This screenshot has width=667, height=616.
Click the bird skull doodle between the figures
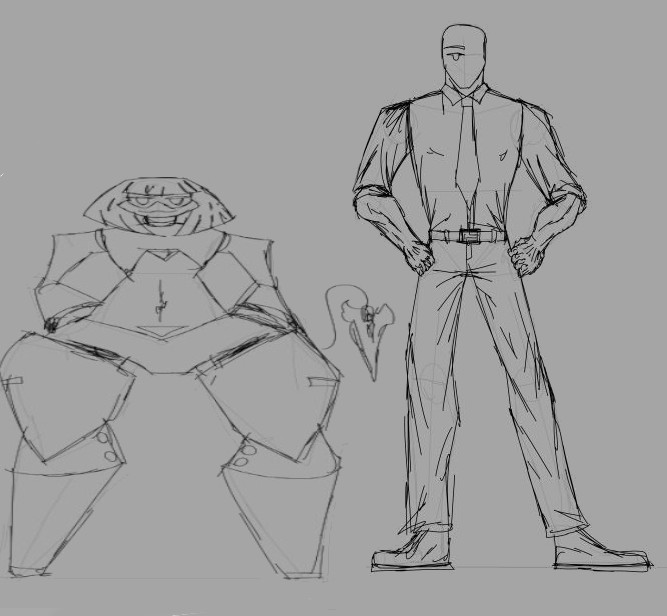[363, 323]
